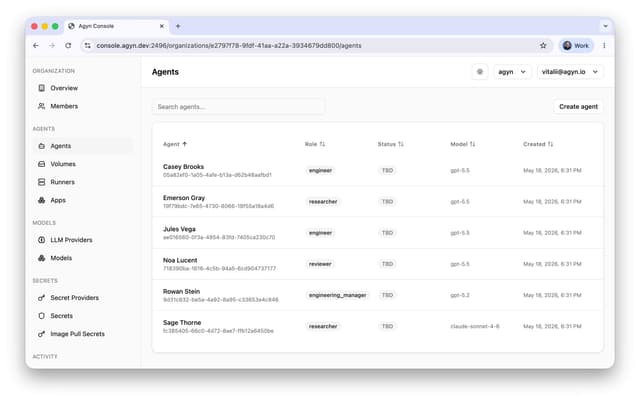Click engineering_manager role badge
The height and width of the screenshot is (402, 640).
[338, 295]
